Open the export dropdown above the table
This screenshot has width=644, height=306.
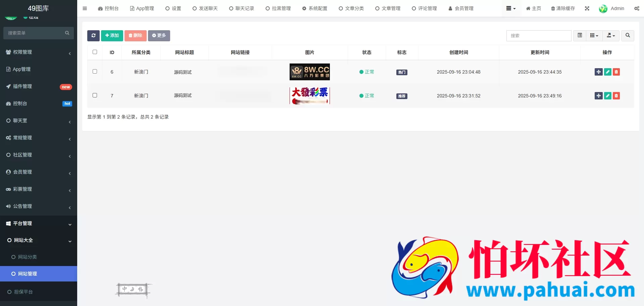[x=610, y=36]
